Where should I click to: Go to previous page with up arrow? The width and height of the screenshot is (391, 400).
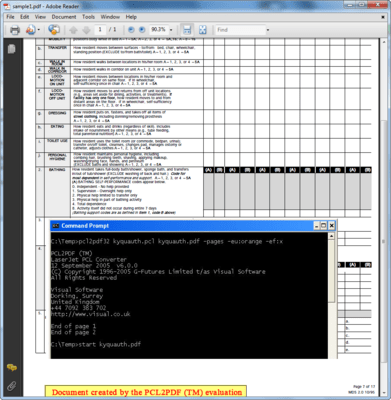pyautogui.click(x=73, y=30)
